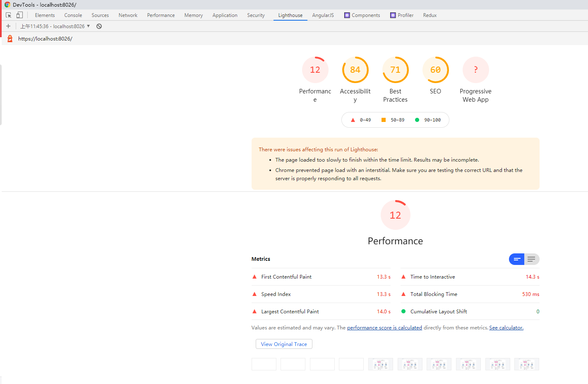Open the Application tab

(x=225, y=15)
